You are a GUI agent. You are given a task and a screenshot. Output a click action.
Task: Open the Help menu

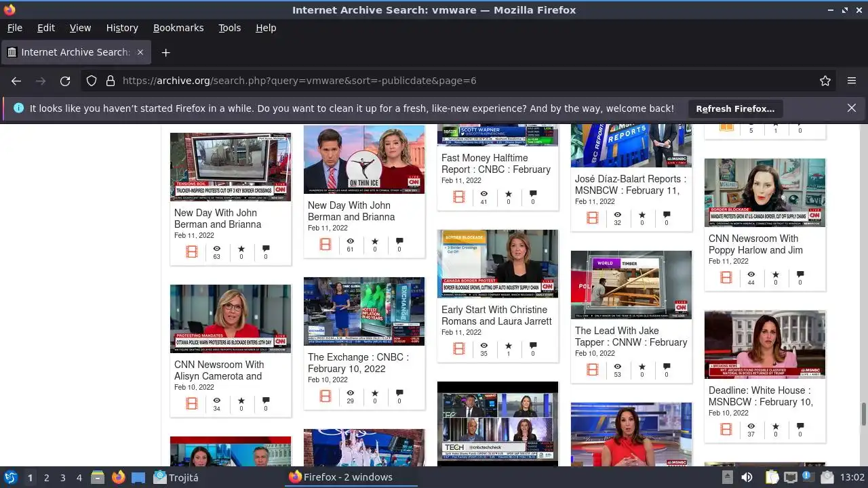click(x=266, y=28)
